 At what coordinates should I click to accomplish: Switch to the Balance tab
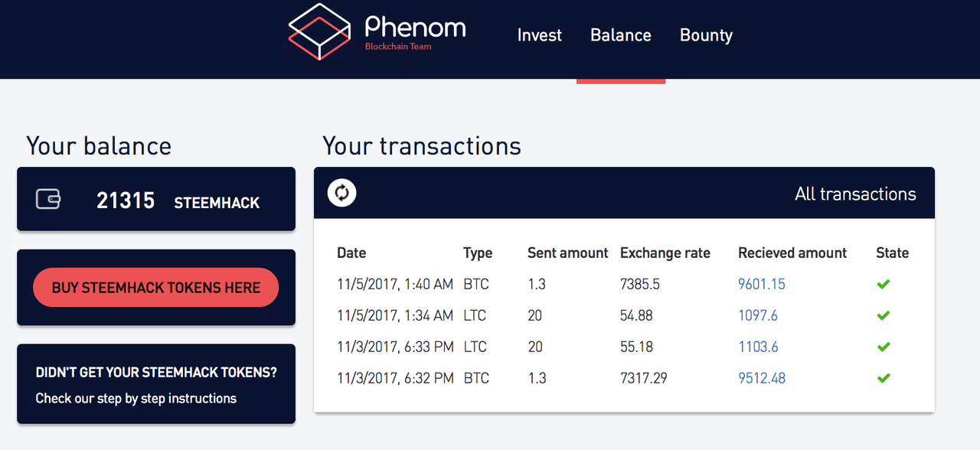tap(621, 35)
